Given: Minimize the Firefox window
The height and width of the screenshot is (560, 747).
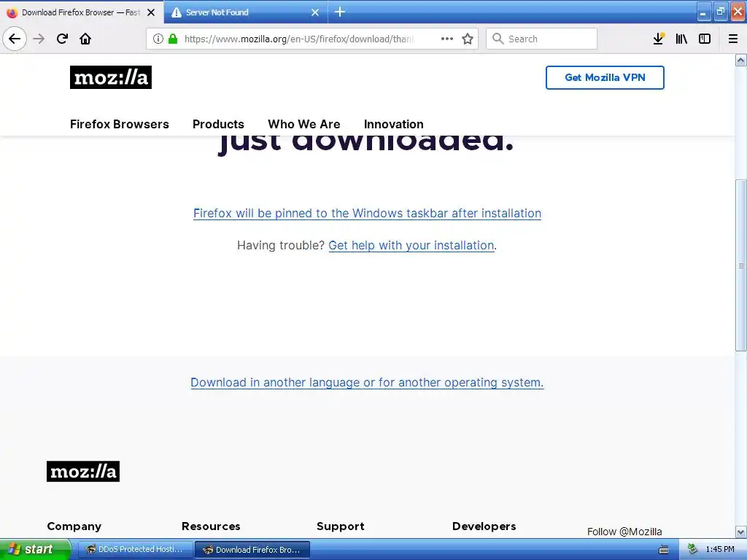Looking at the screenshot, I should click(704, 12).
